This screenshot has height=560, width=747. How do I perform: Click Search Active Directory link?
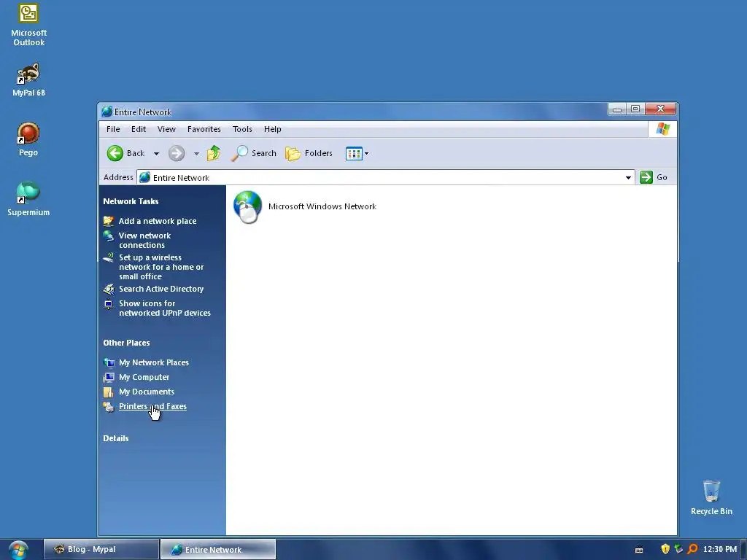pyautogui.click(x=161, y=289)
